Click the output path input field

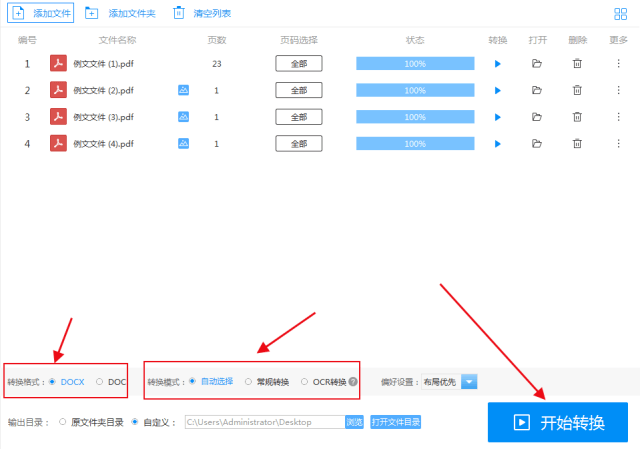point(265,422)
